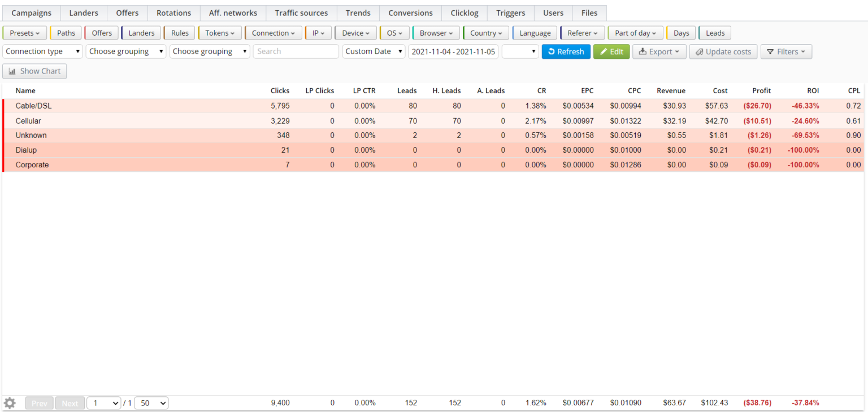Open the Connection type grouping select
The image size is (868, 415).
(x=43, y=51)
